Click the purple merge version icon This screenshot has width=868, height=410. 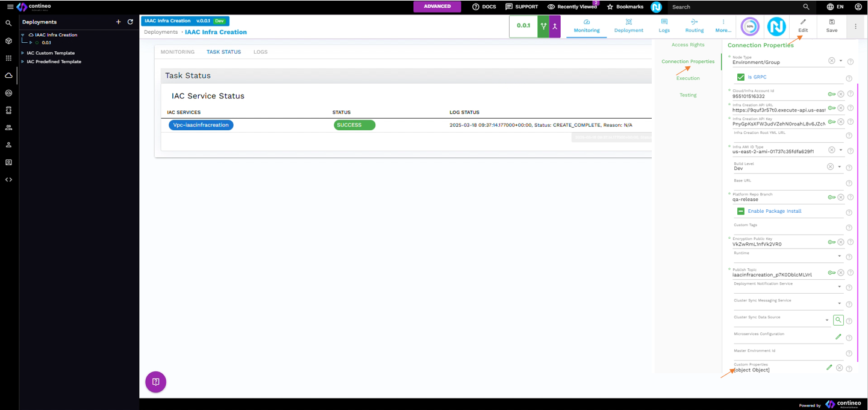pos(554,27)
